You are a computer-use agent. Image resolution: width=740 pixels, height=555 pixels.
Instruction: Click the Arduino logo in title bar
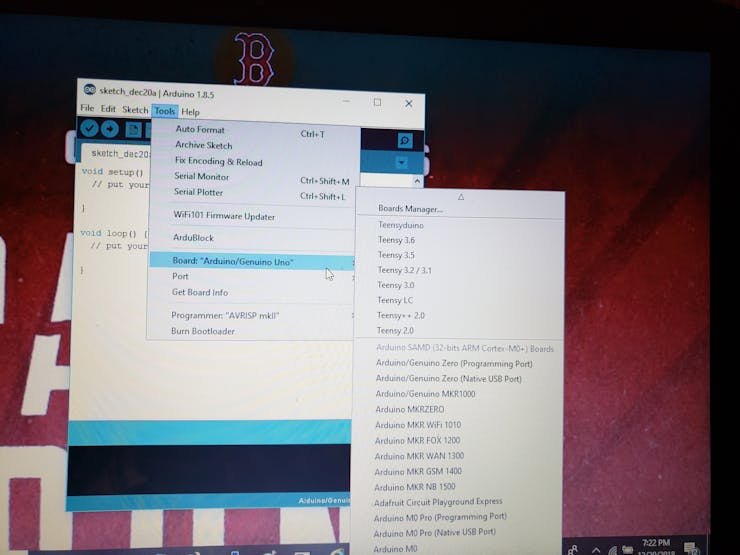(x=89, y=89)
